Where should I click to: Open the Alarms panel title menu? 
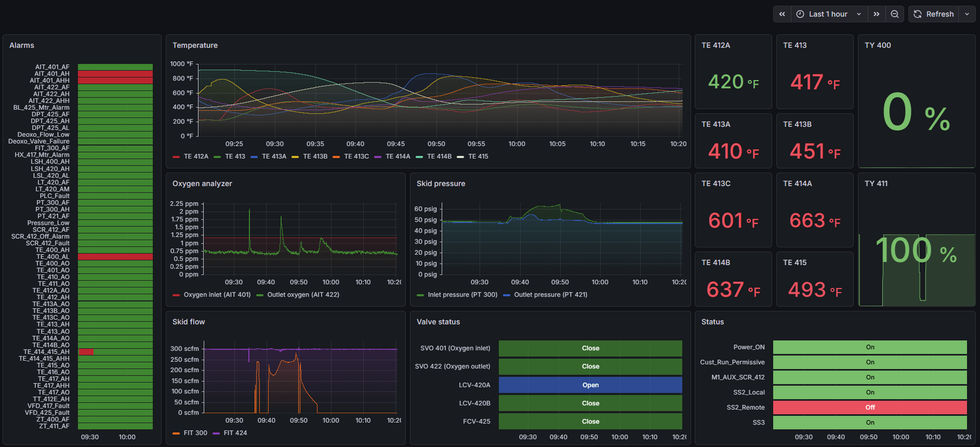point(22,45)
